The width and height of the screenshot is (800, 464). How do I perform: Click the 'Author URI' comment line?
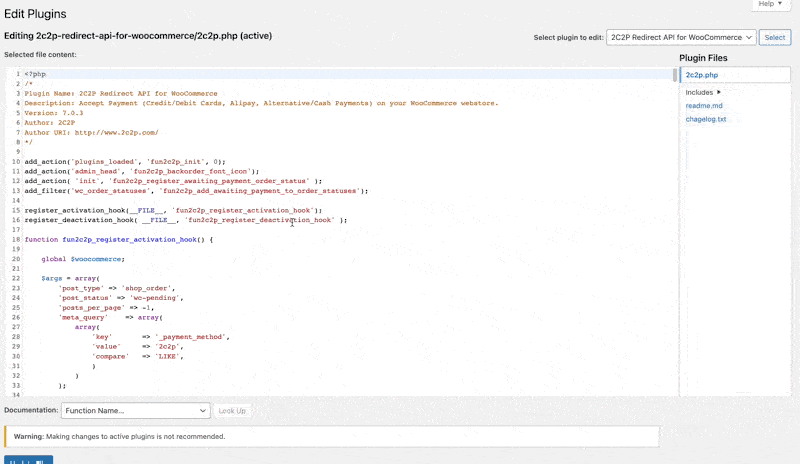[x=91, y=132]
